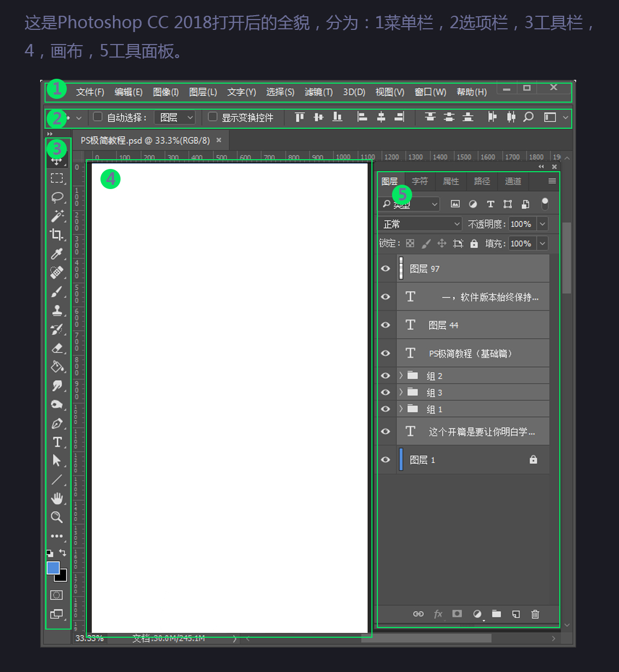Toggle visibility of 组 2

click(386, 375)
